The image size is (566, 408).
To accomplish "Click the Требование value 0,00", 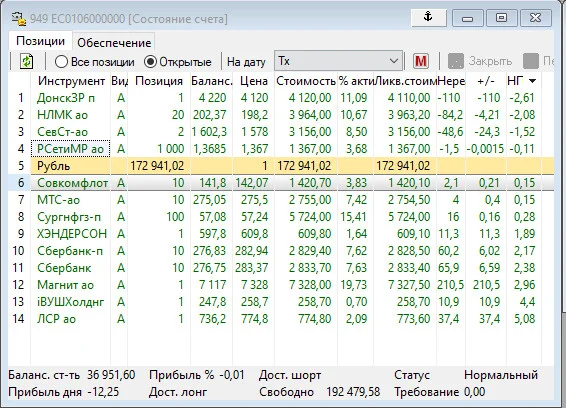I will [x=474, y=392].
